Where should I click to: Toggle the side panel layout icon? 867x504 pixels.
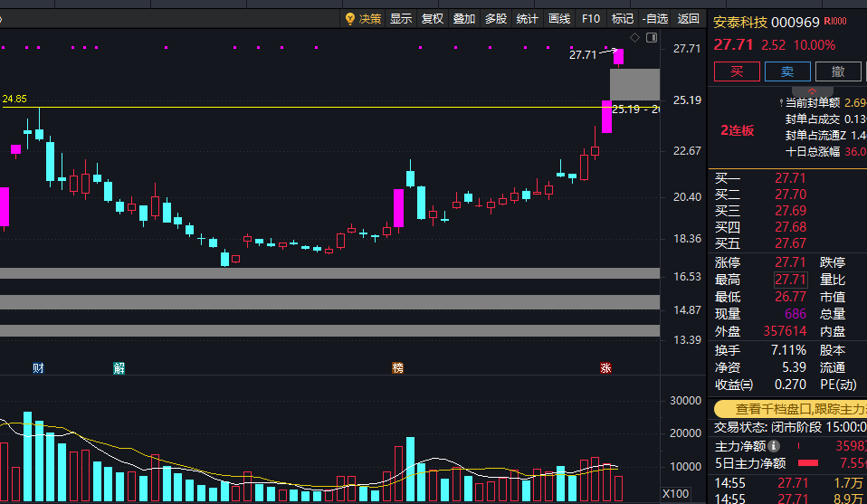(652, 38)
